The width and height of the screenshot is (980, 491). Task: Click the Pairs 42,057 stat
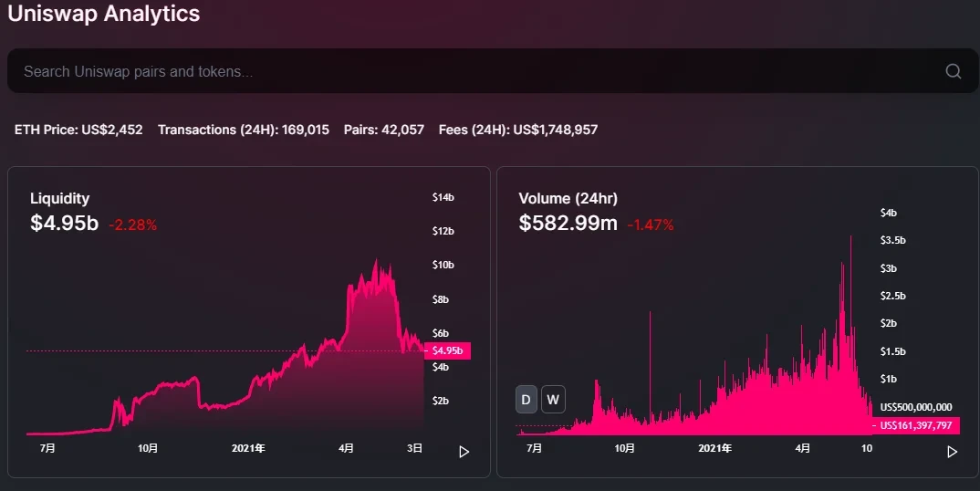(x=383, y=130)
